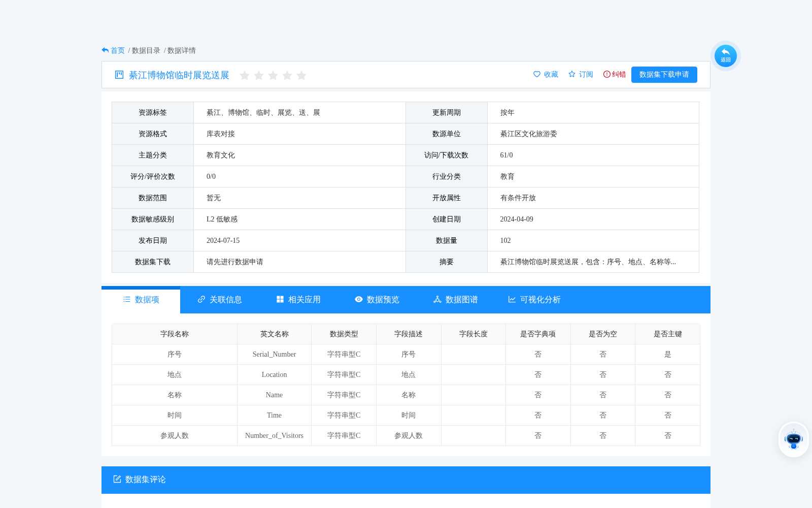Screen dimensions: 812x508
Task: Open the 数据预览 tab
Action: (377, 300)
